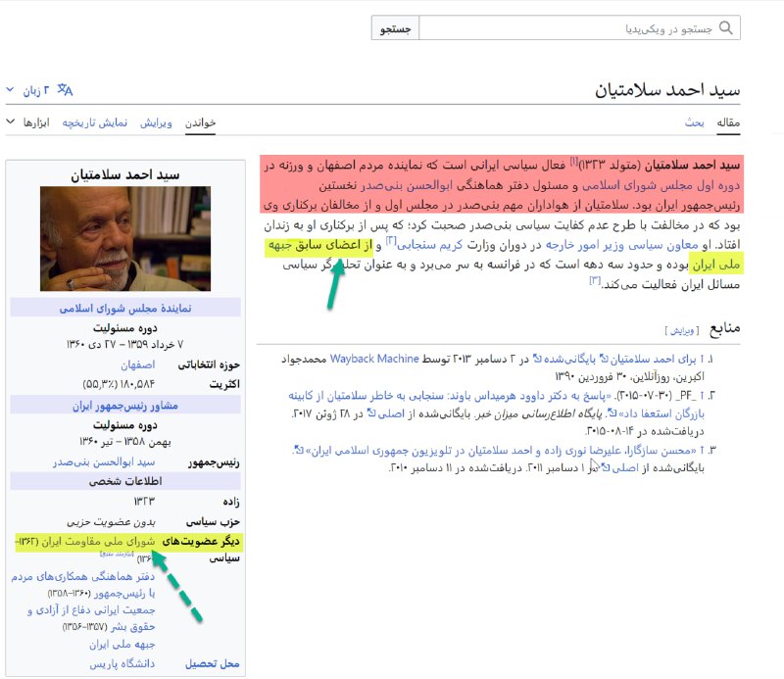The image size is (784, 679).
Task: Click the up-arrow backlink of reference 2
Action: point(702,396)
